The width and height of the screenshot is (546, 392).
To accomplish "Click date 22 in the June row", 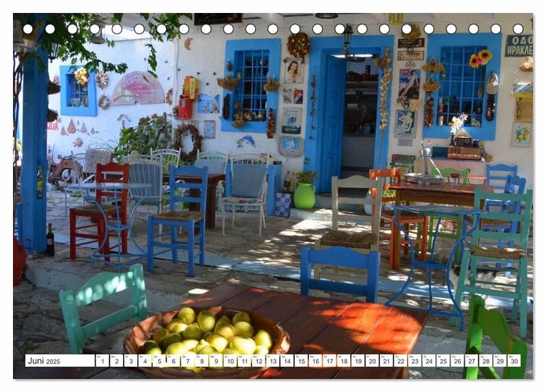I will (x=401, y=361).
